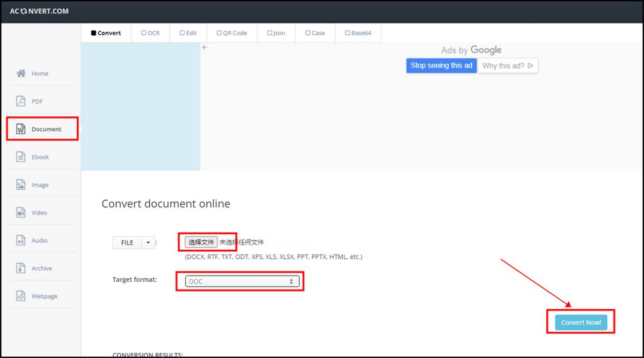Viewport: 644px width, 358px height.
Task: Open the QR Code tab
Action: (x=232, y=33)
